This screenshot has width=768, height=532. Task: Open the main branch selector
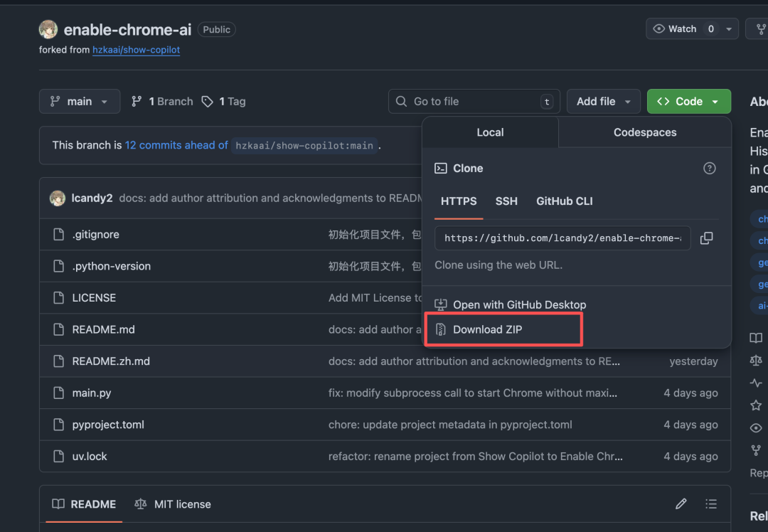[x=79, y=101]
